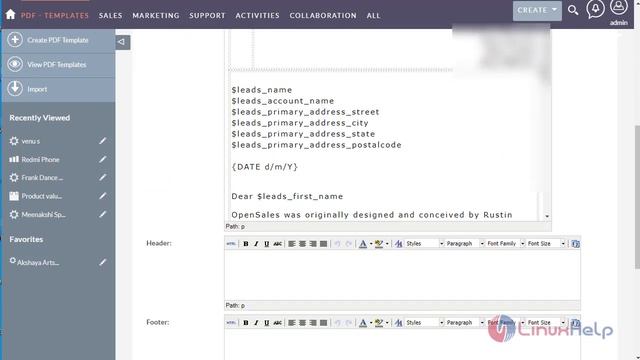Open Styles dropdown in Footer toolbar
Viewport: 640px width, 360px height.
click(x=424, y=323)
